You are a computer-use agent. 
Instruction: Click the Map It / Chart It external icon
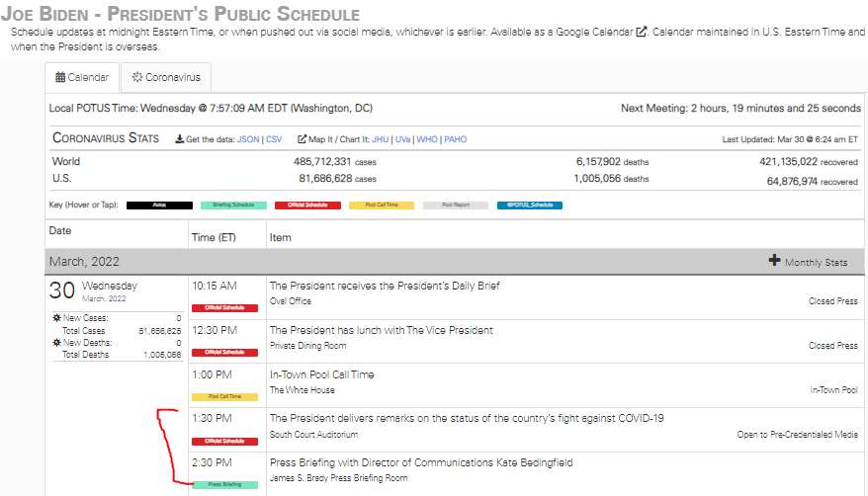[302, 139]
